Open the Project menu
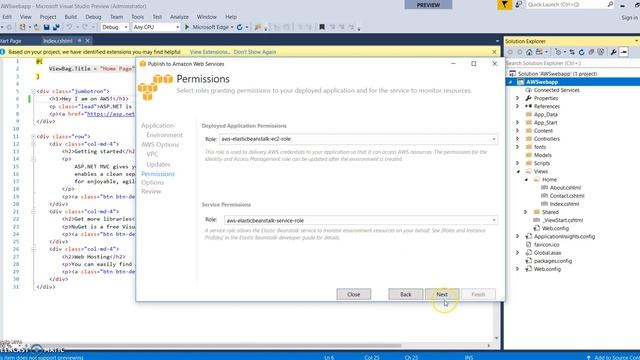 [x=48, y=17]
